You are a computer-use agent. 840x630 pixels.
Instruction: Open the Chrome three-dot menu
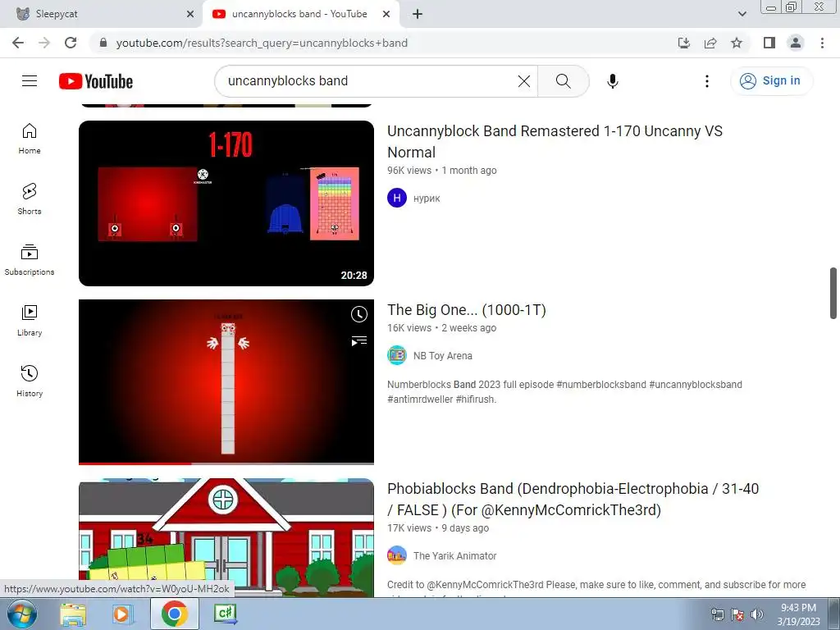point(822,43)
